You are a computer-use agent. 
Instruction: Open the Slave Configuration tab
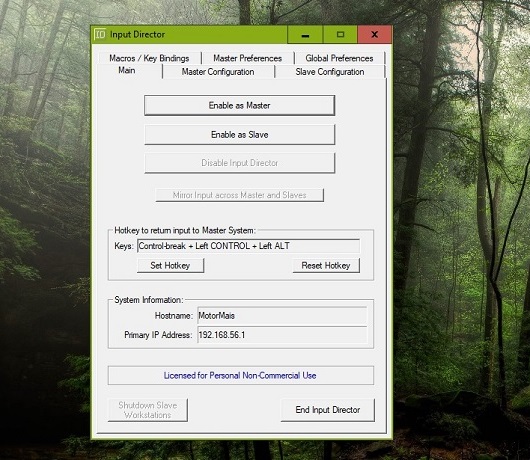click(330, 72)
